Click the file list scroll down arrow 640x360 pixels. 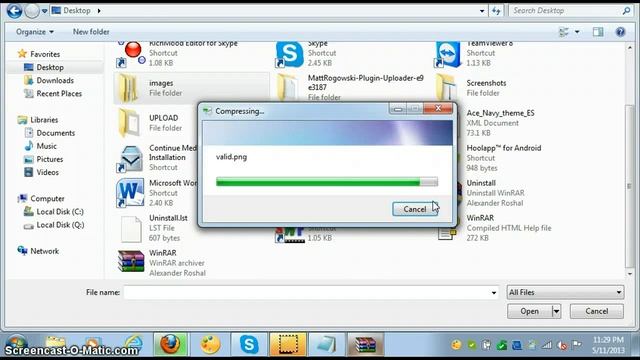630,274
